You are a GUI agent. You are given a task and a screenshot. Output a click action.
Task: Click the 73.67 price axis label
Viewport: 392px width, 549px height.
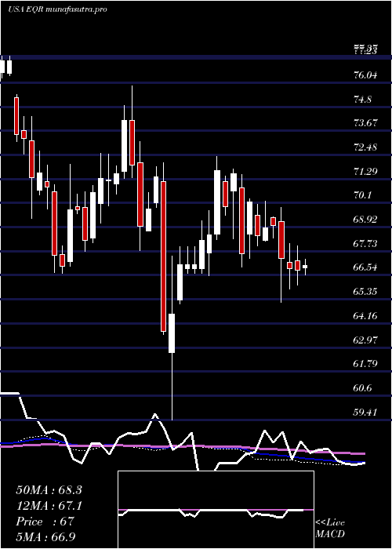[365, 123]
